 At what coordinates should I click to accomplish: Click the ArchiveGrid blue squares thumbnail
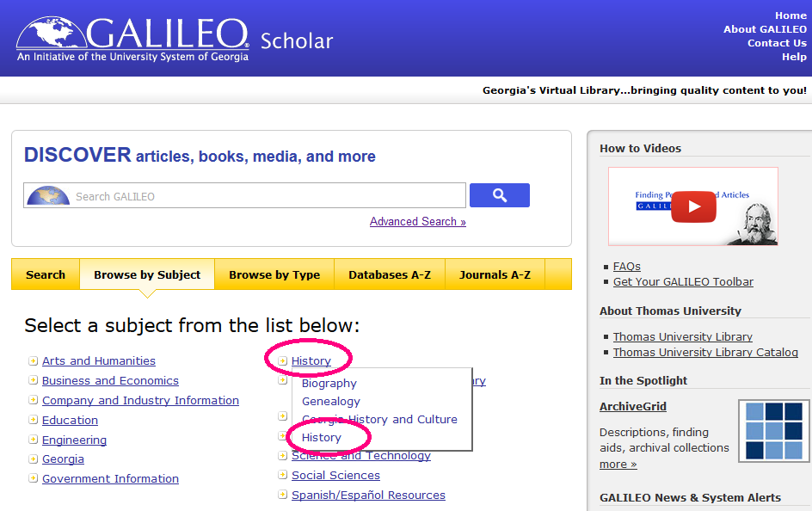click(773, 431)
